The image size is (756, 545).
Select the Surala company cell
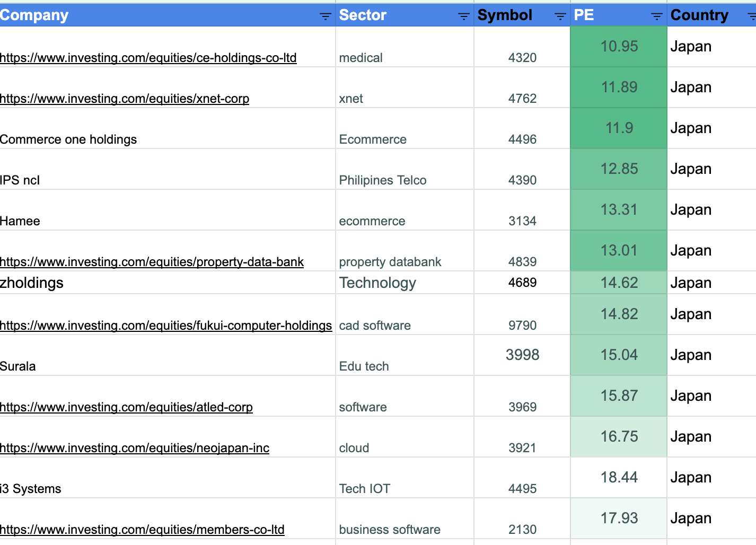[x=168, y=355]
